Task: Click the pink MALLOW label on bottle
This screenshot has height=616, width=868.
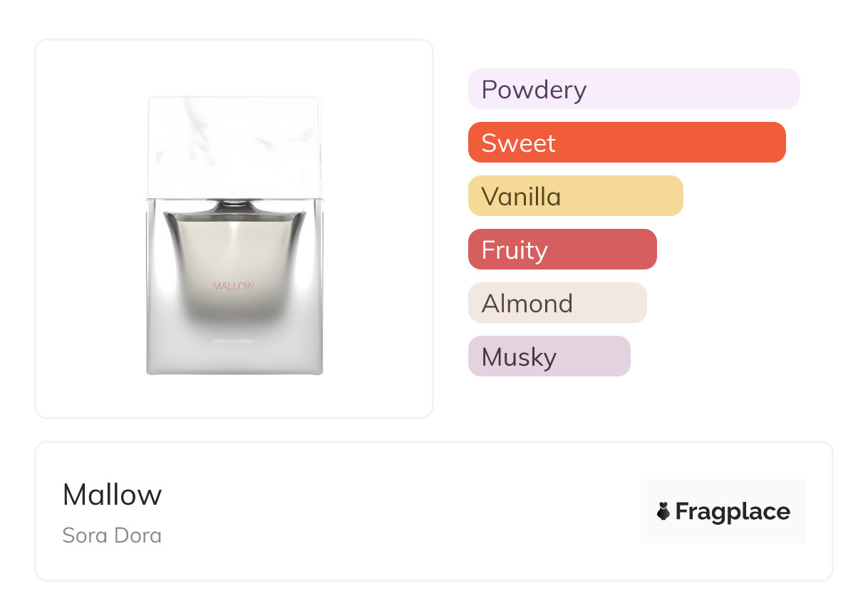Action: click(x=234, y=286)
